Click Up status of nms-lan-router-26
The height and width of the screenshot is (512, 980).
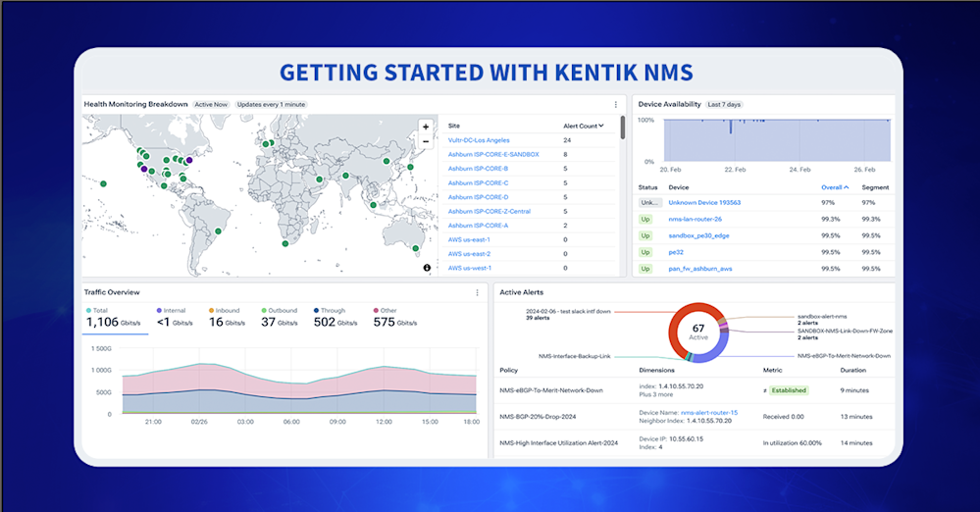645,220
